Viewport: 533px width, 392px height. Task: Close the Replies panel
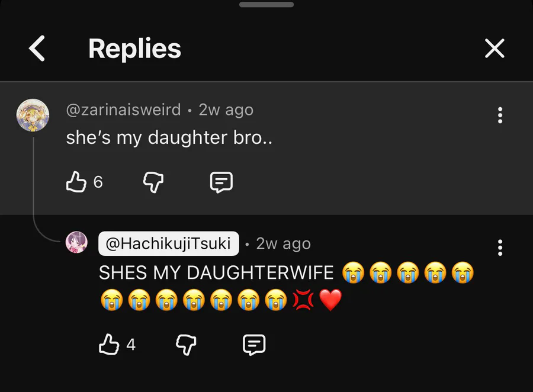coord(495,49)
